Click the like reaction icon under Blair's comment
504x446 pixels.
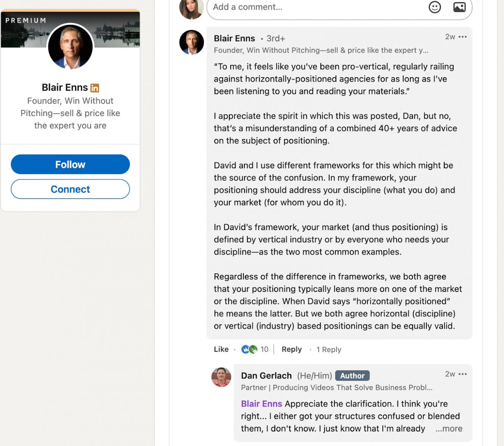pyautogui.click(x=245, y=349)
